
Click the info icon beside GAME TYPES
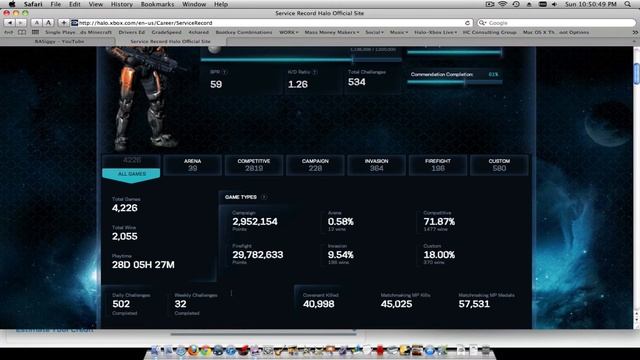click(x=264, y=197)
